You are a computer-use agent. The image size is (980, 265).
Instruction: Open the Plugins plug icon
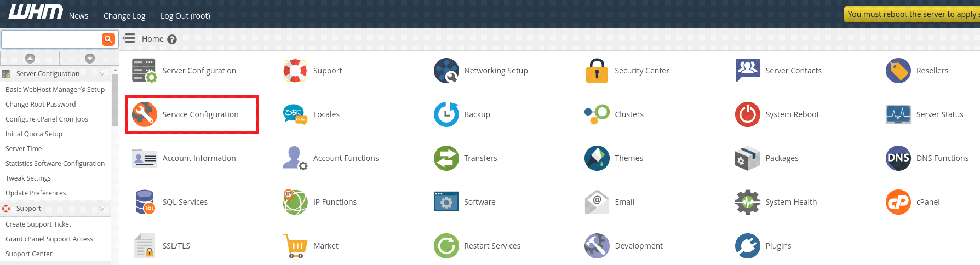pos(747,246)
